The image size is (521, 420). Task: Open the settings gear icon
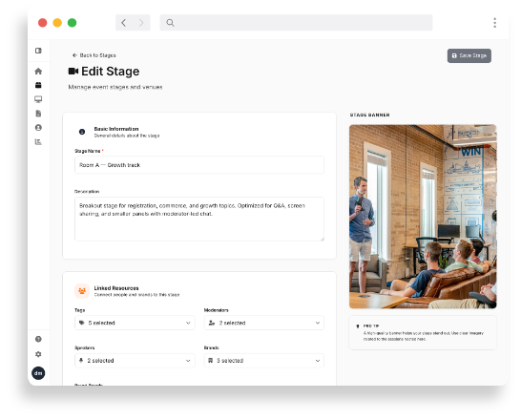coord(38,354)
